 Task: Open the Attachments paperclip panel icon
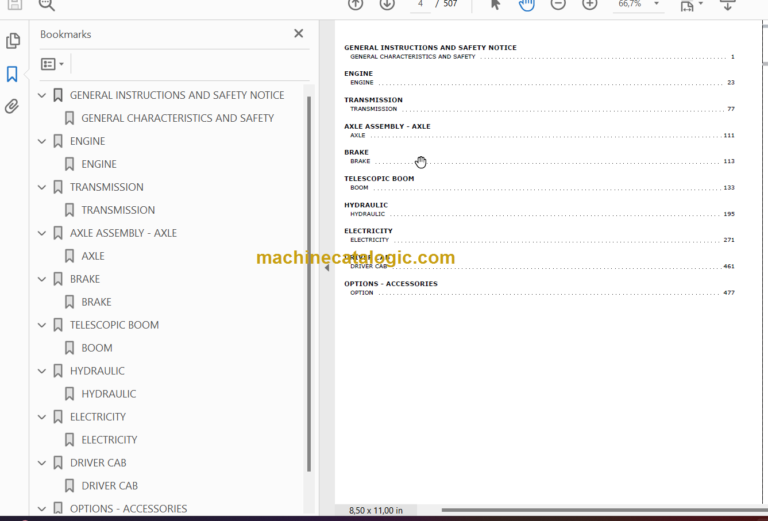12,106
